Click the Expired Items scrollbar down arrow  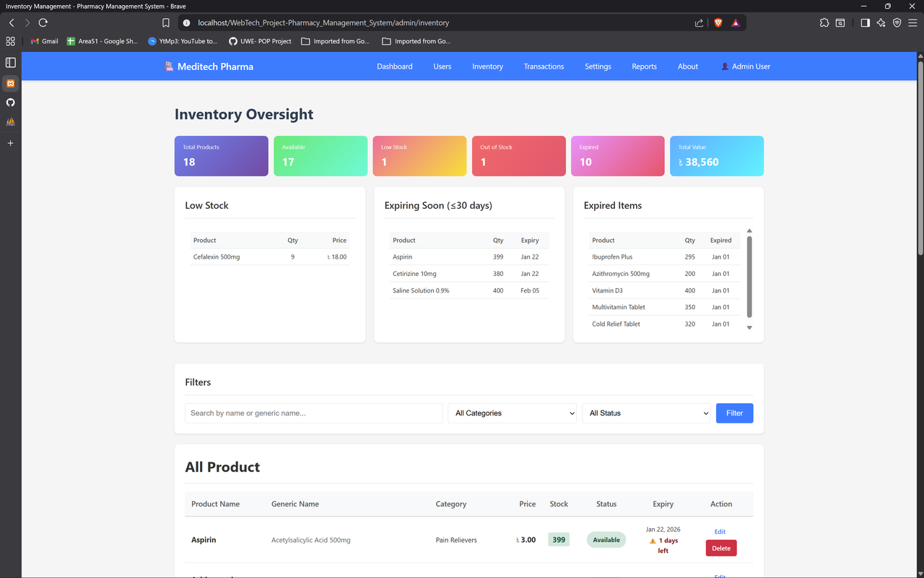point(749,327)
